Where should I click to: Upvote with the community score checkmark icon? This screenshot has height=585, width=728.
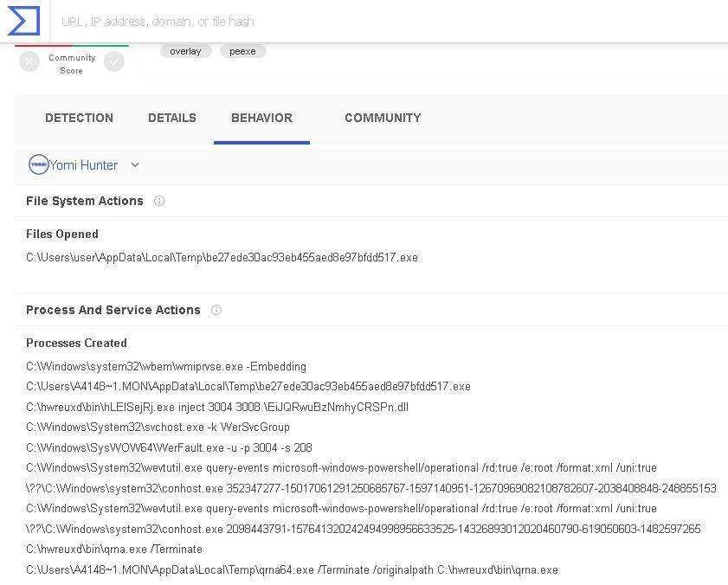click(114, 61)
